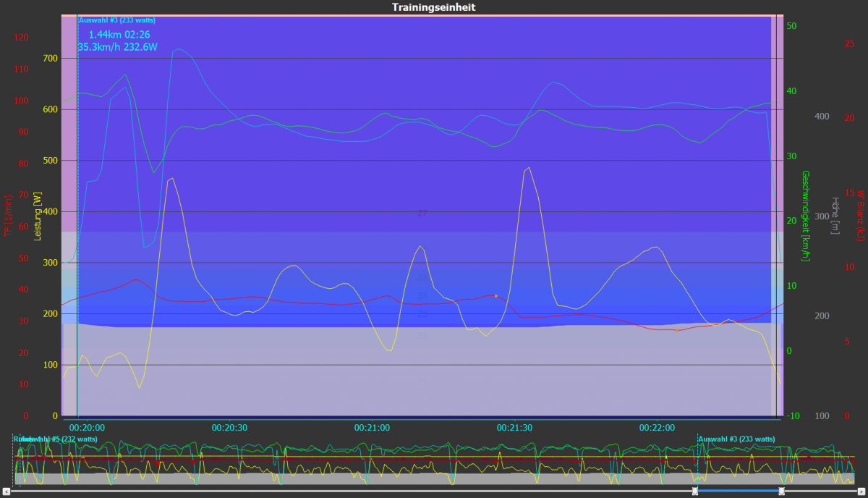This screenshot has width=868, height=498.
Task: Click the left handle of the zoom range slider
Action: point(695,491)
